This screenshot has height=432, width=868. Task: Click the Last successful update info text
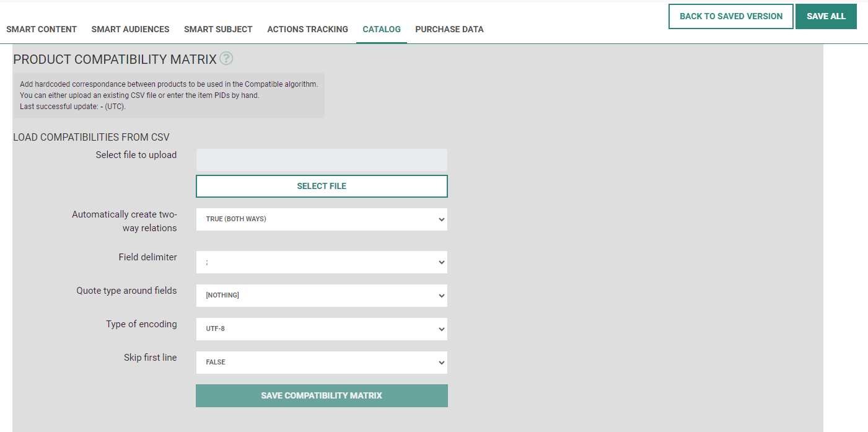(x=72, y=107)
